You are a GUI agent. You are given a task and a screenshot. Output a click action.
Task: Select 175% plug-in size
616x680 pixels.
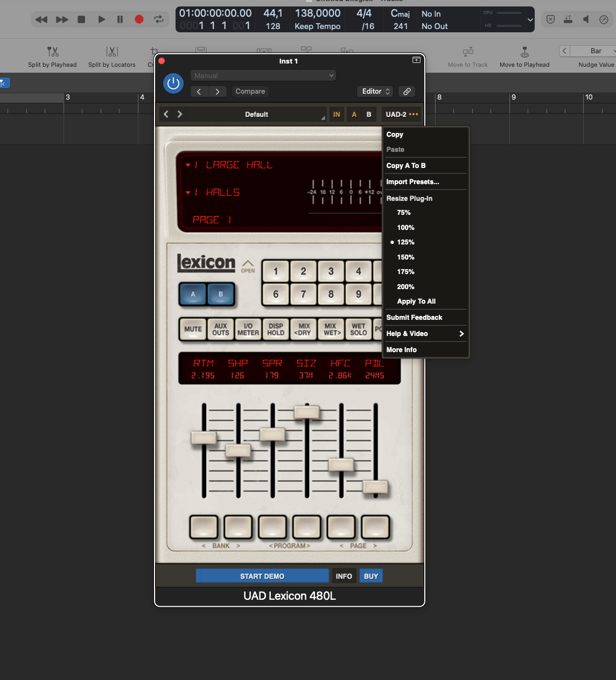click(425, 272)
